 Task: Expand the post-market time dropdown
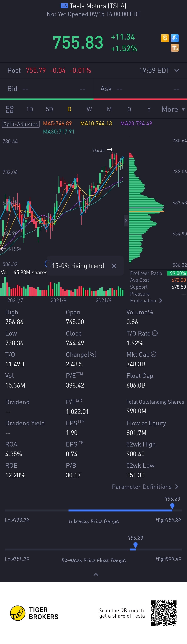[177, 71]
